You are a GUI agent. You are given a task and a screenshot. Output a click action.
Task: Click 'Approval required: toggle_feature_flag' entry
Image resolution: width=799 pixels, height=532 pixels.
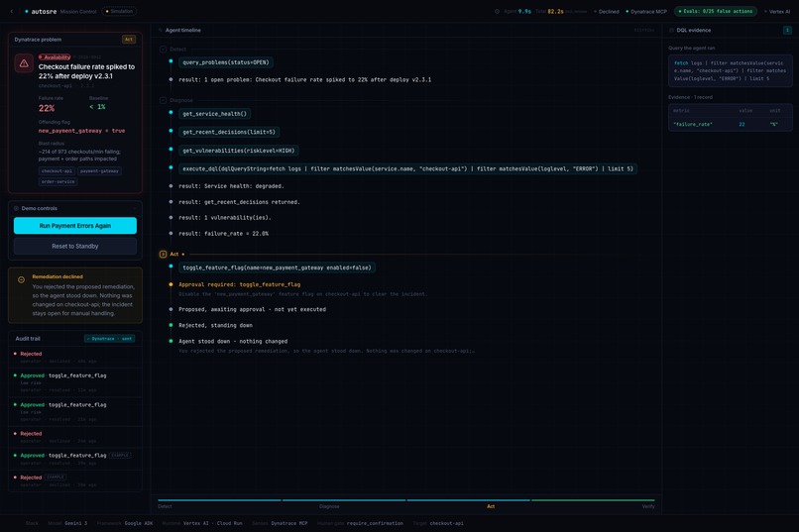(240, 284)
